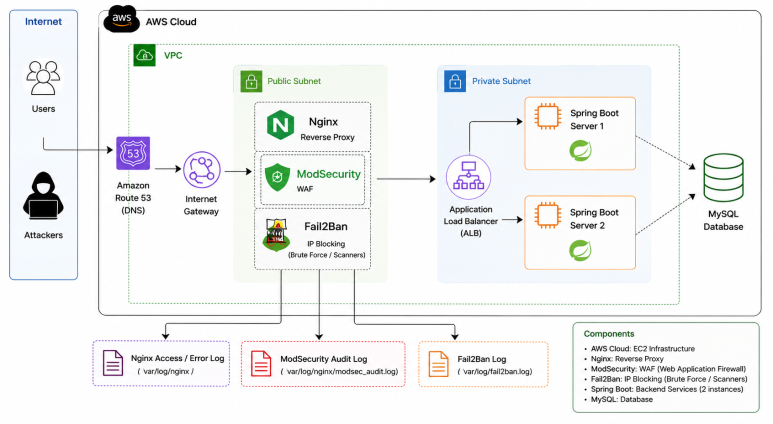Viewport: 773px width, 424px height.
Task: Select the Spring Boot Server 1 text
Action: (x=594, y=119)
